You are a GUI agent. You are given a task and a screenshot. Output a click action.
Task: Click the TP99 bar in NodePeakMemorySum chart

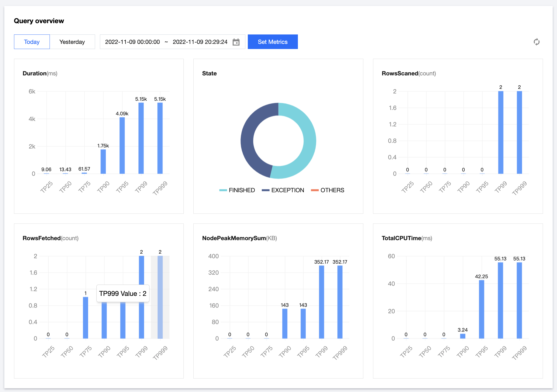[321, 302]
